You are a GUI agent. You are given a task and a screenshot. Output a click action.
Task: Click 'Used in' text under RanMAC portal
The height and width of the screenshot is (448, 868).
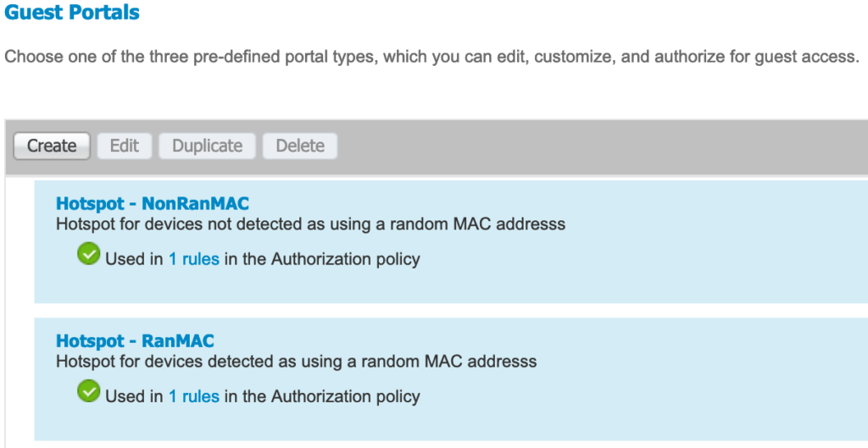(x=135, y=396)
